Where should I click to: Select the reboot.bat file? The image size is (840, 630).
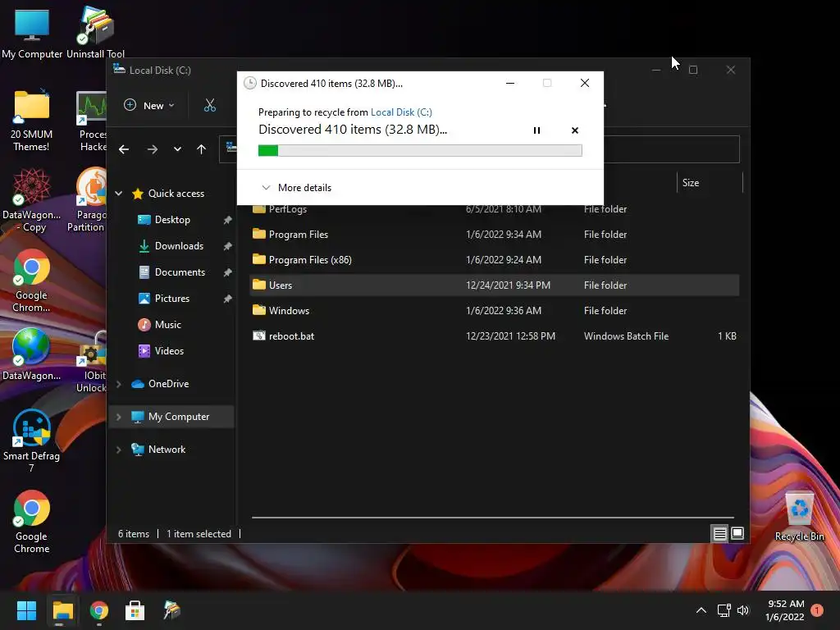(291, 336)
